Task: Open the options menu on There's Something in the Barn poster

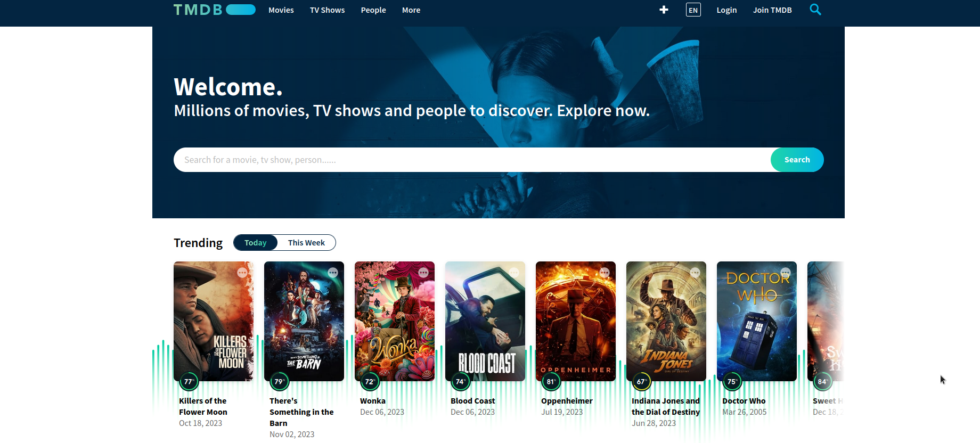Action: click(333, 273)
